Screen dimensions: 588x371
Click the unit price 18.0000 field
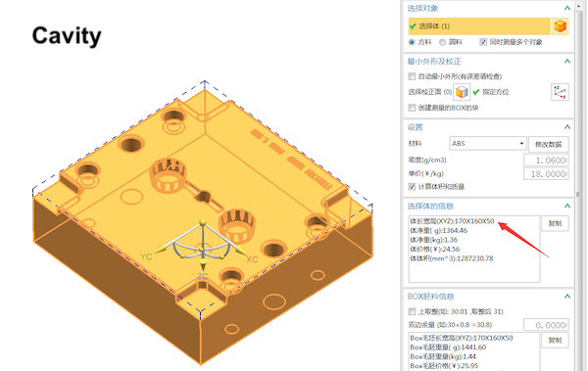point(546,174)
